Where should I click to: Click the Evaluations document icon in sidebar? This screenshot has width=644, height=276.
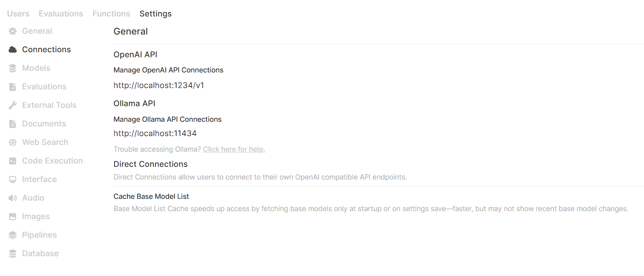13,87
